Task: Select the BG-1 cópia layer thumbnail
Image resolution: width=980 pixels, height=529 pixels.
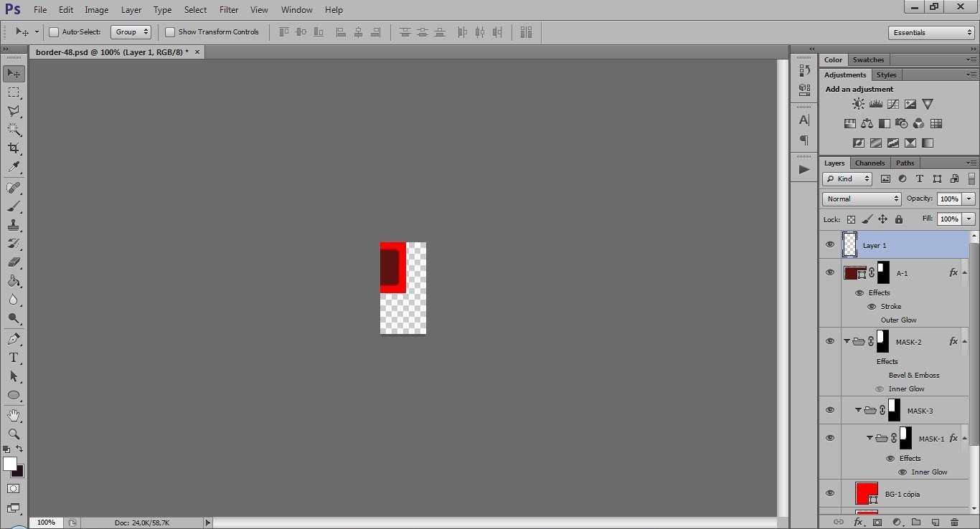Action: [867, 493]
